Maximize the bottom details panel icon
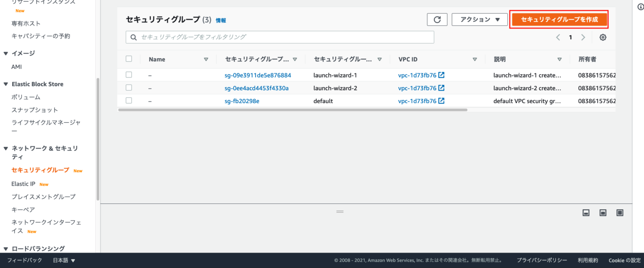 620,213
